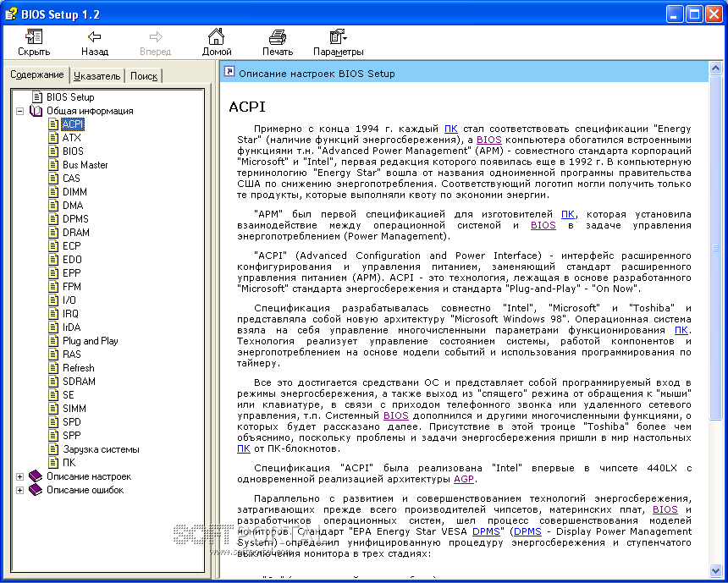The image size is (728, 583).
Task: Open the DPMS topic in the tree
Action: 75,218
